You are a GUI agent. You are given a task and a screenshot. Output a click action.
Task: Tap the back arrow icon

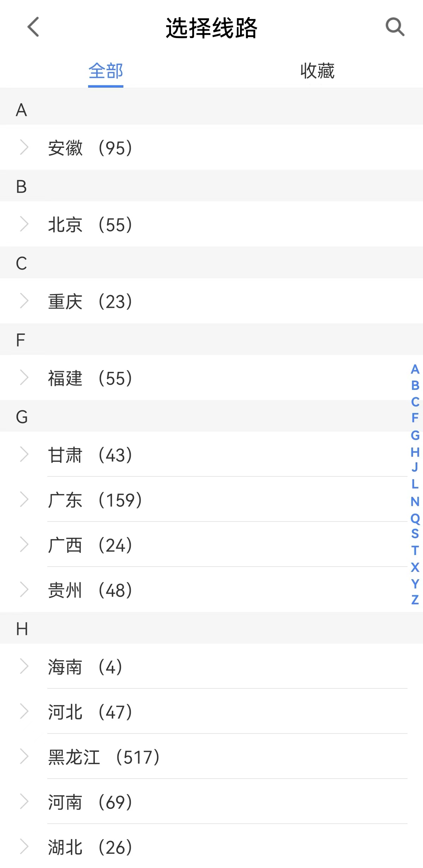click(x=33, y=27)
